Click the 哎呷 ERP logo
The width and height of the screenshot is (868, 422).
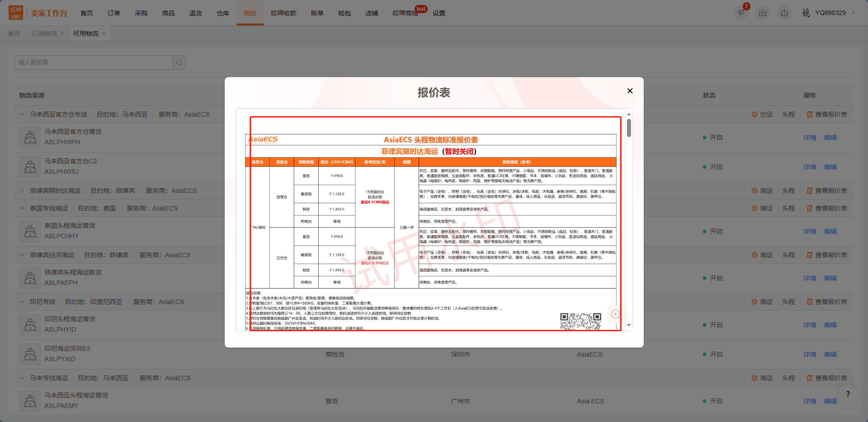[16, 13]
